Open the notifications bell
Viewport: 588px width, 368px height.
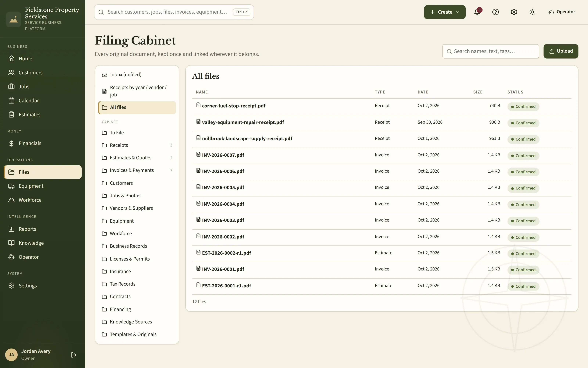(x=477, y=12)
